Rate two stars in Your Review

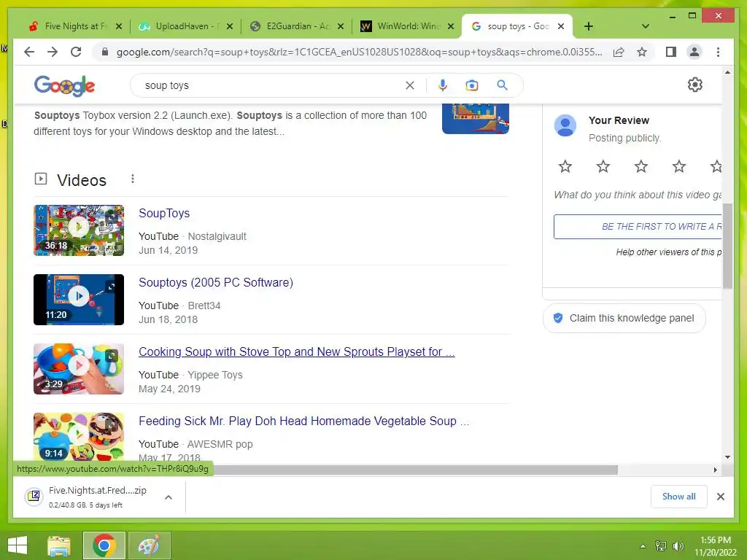point(603,166)
